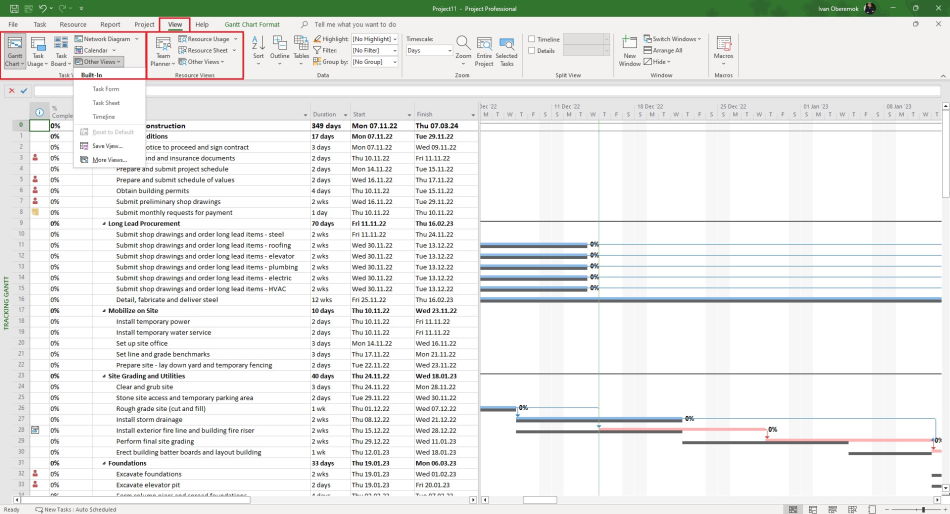Open the Task Usage view

pyautogui.click(x=38, y=51)
